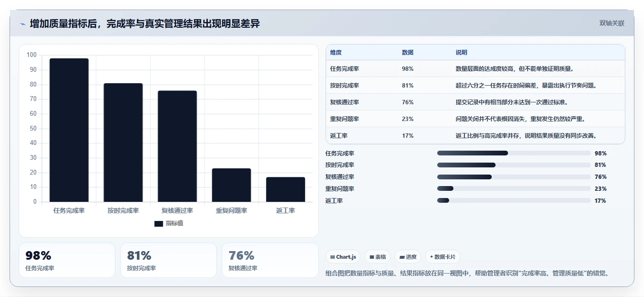Click the 进度 tag chip
Image resolution: width=644 pixels, height=297 pixels.
click(408, 257)
